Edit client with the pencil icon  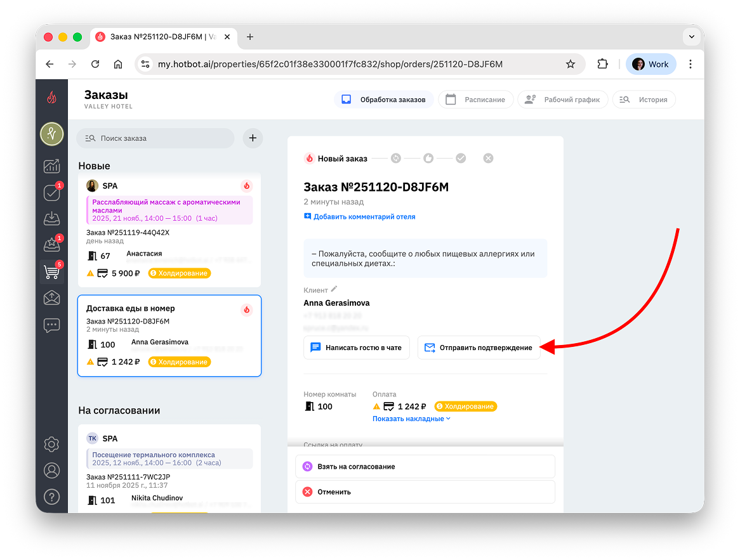tap(334, 289)
